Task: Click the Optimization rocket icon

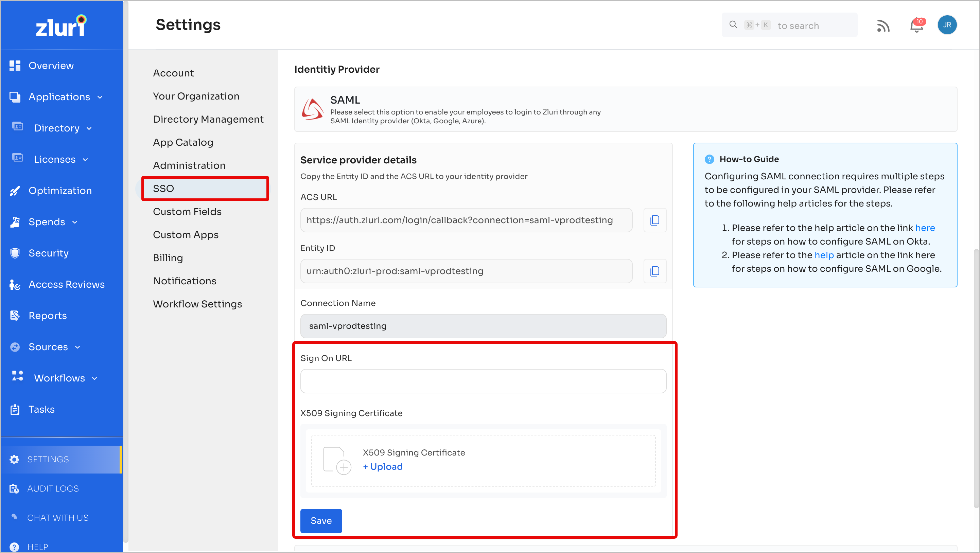Action: [x=15, y=191]
